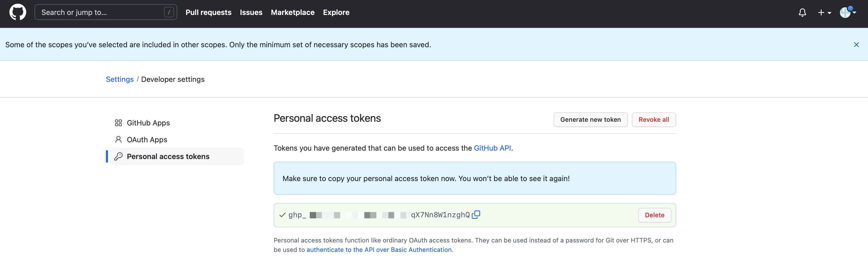868x264 pixels.
Task: Follow the Settings breadcrumb link
Action: (120, 79)
